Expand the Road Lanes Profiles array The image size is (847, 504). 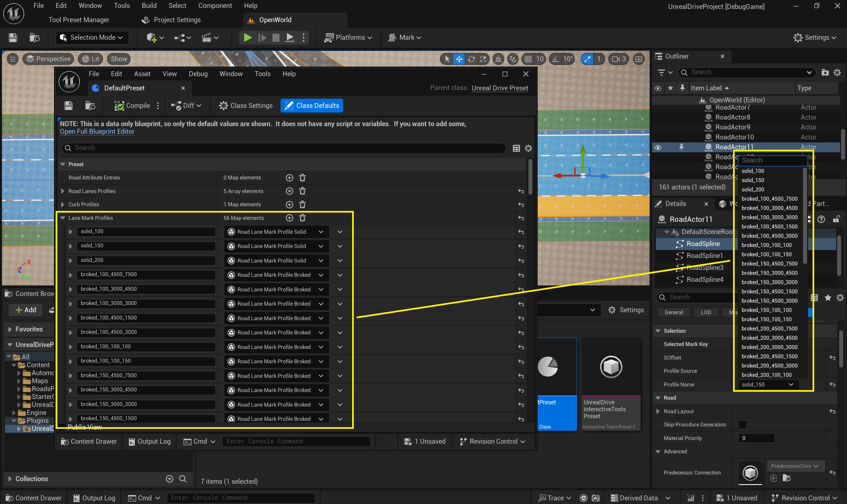[63, 191]
